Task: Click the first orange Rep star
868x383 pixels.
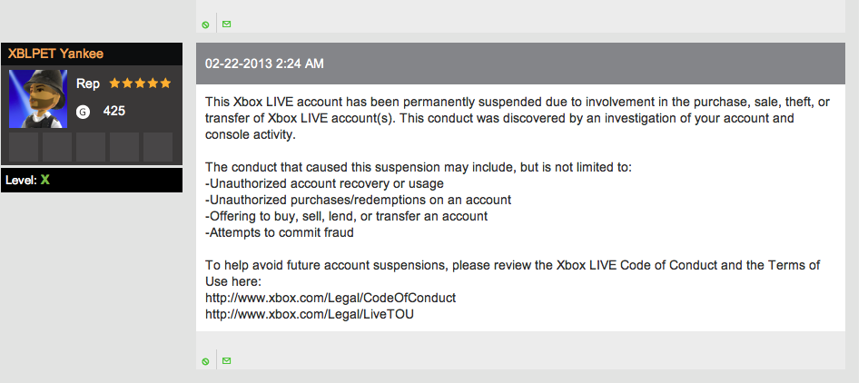Action: pos(114,83)
